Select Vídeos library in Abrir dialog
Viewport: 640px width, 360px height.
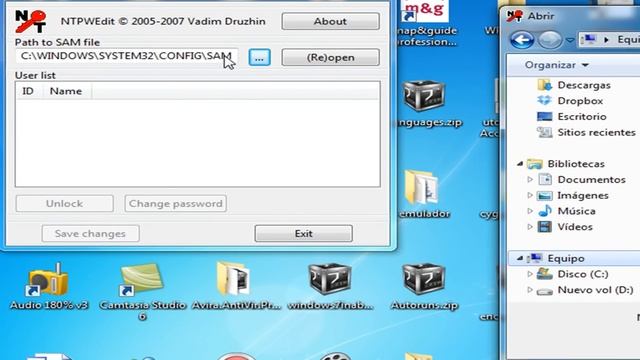[575, 227]
